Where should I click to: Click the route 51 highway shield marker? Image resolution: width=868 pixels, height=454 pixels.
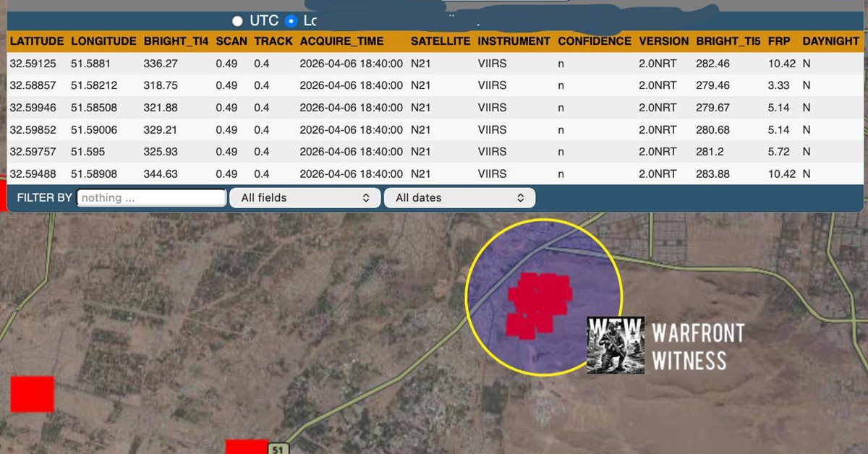[278, 449]
